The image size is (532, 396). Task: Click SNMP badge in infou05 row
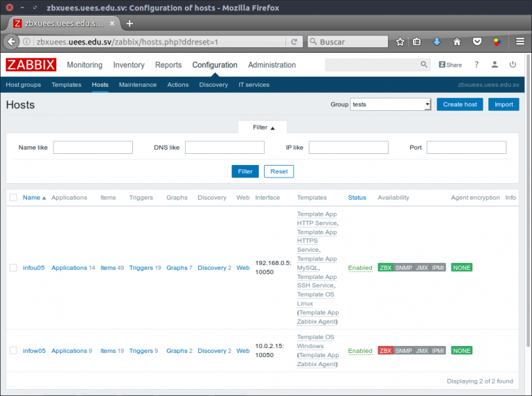[403, 268]
